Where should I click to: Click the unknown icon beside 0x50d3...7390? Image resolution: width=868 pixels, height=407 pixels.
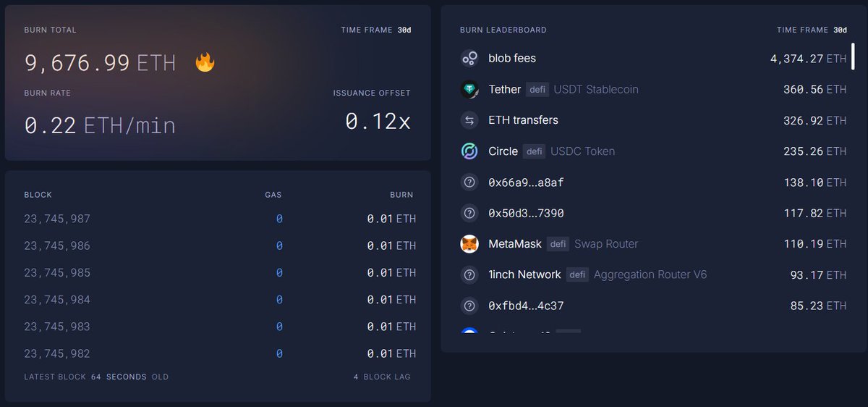(469, 213)
